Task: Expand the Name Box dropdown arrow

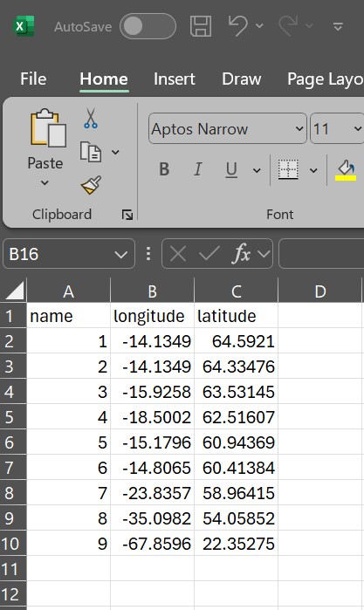Action: (121, 255)
